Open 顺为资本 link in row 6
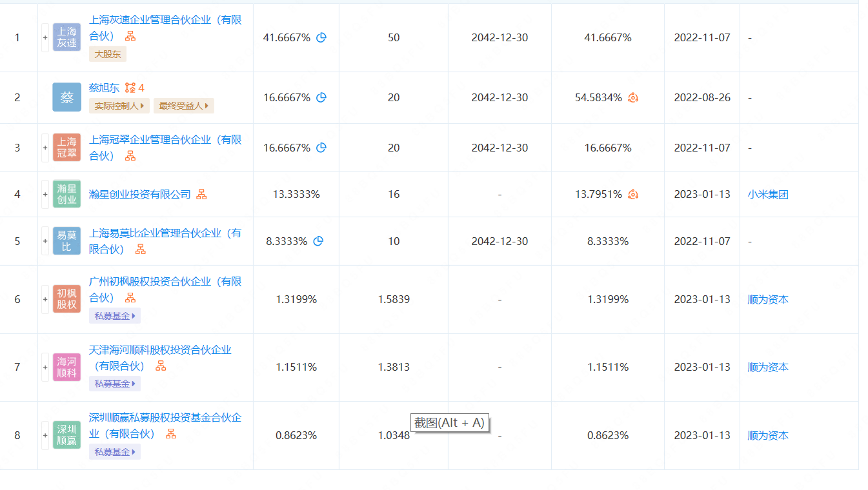 coord(768,299)
